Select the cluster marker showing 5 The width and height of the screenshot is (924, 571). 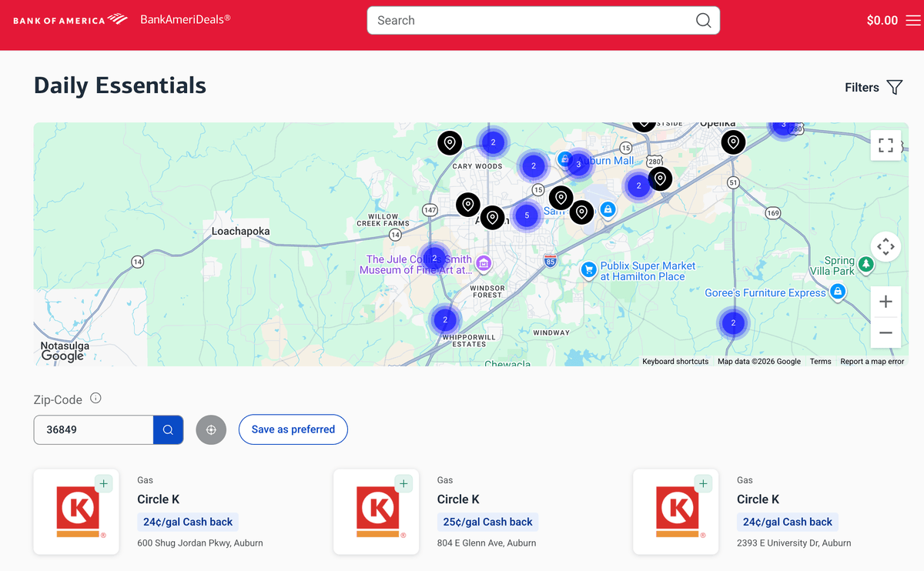(x=527, y=215)
